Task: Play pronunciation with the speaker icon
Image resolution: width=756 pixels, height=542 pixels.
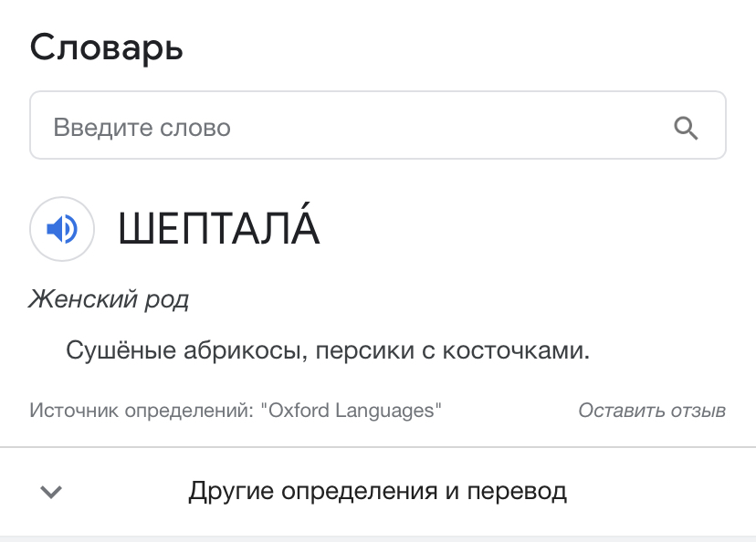Action: [62, 229]
